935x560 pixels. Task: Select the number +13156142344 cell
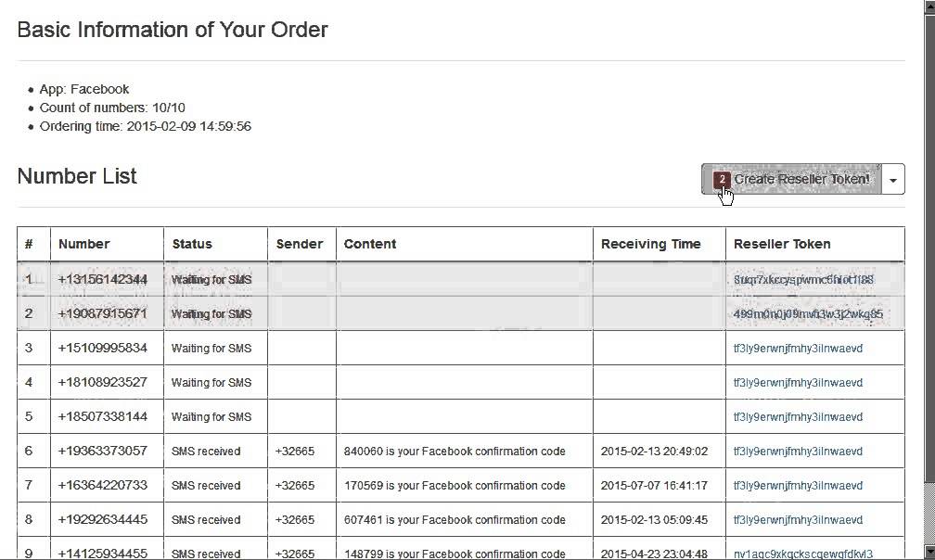pos(103,279)
